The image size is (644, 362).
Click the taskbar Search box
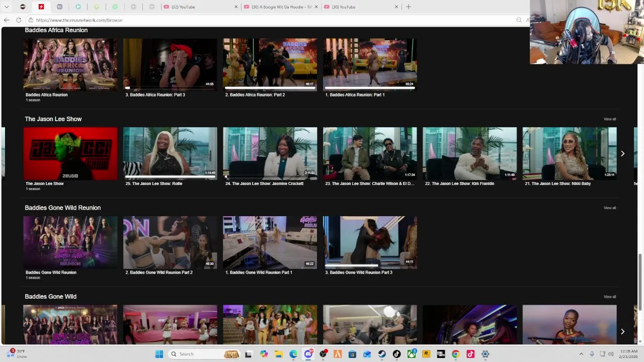pos(204,354)
